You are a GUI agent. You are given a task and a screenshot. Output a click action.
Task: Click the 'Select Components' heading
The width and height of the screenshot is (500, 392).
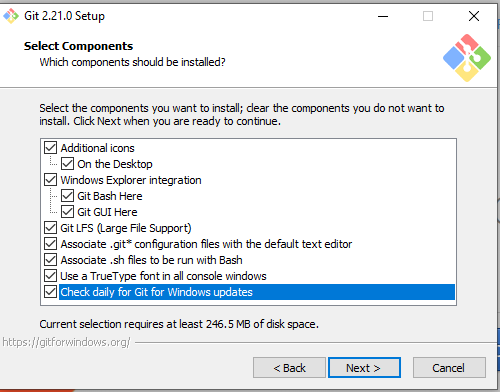pos(78,46)
